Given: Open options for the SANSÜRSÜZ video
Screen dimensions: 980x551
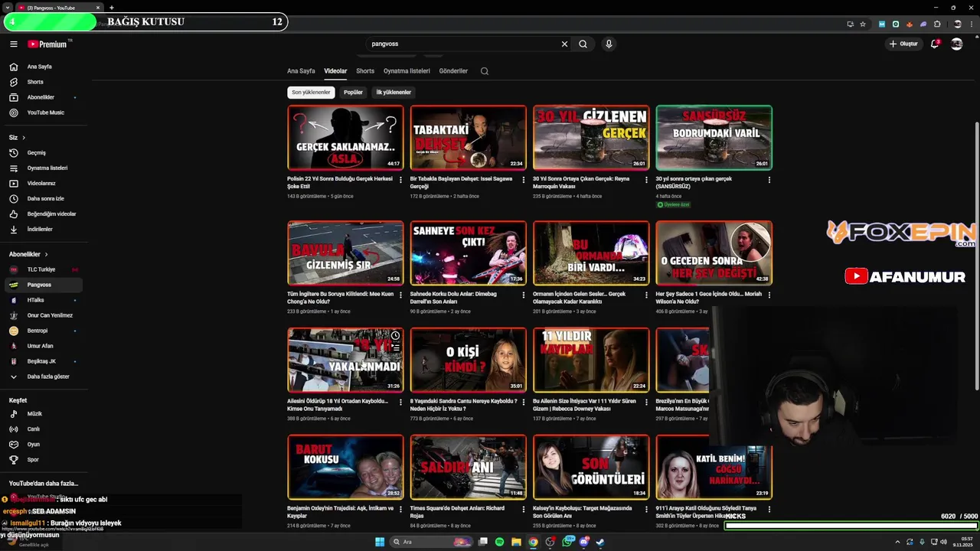Looking at the screenshot, I should (x=769, y=180).
